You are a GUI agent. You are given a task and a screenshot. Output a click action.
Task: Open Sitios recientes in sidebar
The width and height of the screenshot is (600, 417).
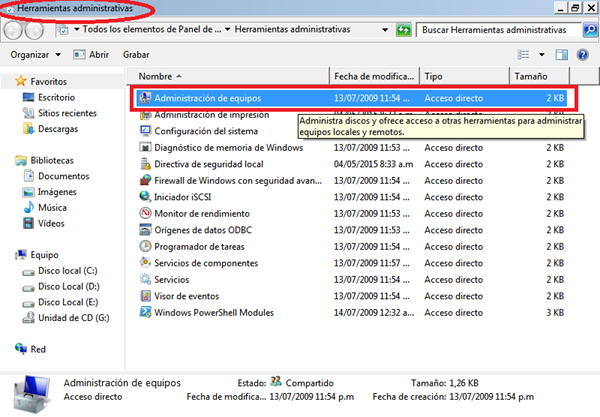[59, 113]
